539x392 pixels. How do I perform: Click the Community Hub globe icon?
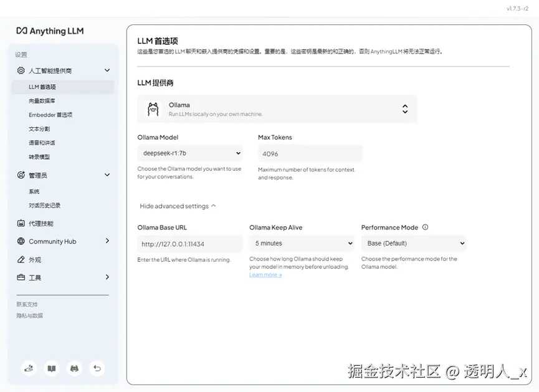point(21,241)
